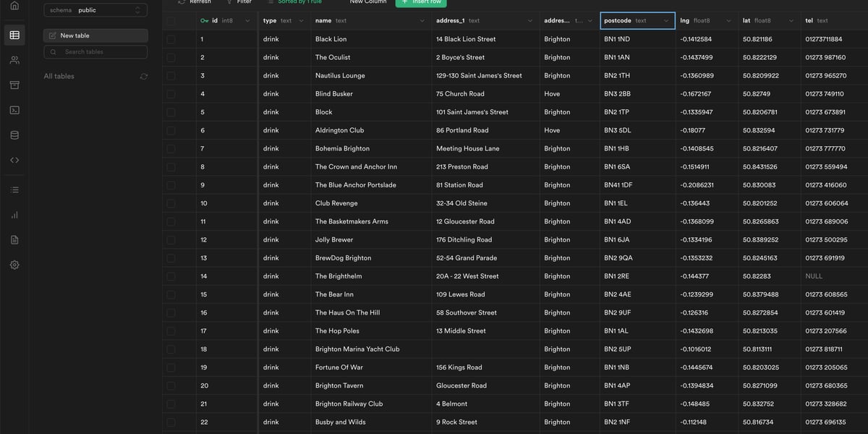Viewport: 868px width, 434px height.
Task: Open the address_1 column header dropdown arrow
Action: click(530, 21)
